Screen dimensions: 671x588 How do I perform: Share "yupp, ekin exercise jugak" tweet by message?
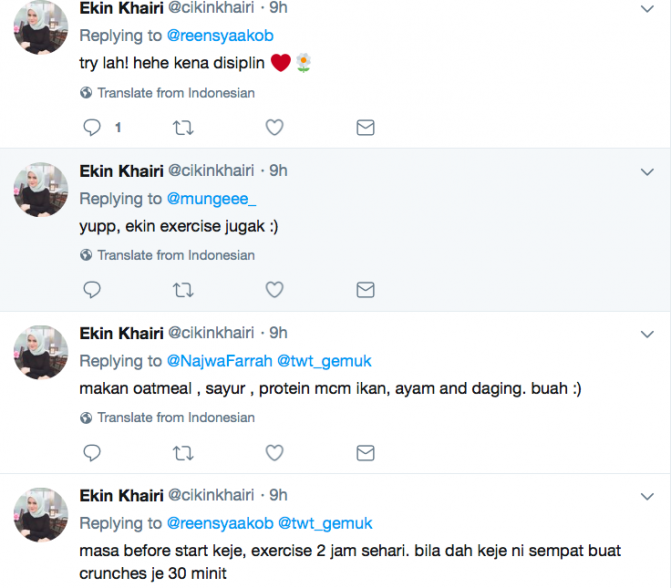click(x=365, y=290)
